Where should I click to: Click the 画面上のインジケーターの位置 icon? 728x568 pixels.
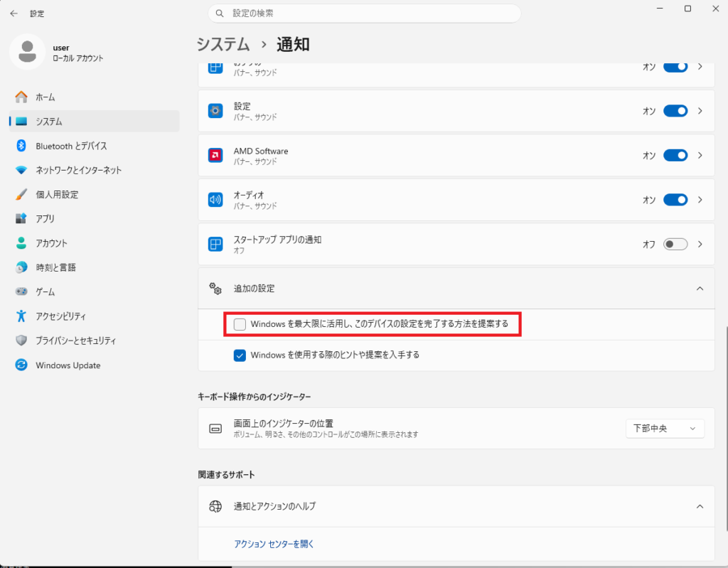click(x=215, y=428)
